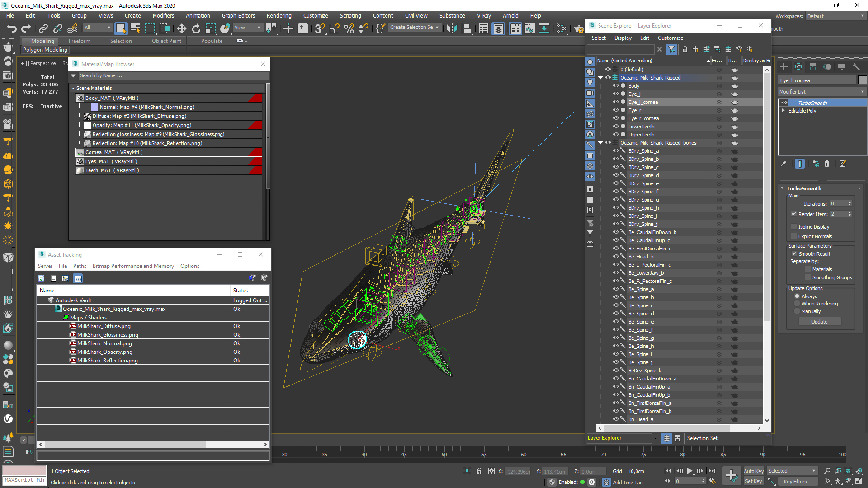The width and height of the screenshot is (868, 488).
Task: Toggle the filter icon in Scene Explorer
Action: [672, 49]
